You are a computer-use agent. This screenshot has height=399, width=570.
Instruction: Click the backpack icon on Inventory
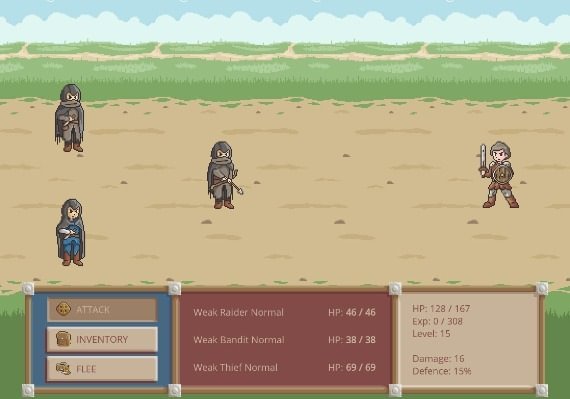click(x=64, y=339)
